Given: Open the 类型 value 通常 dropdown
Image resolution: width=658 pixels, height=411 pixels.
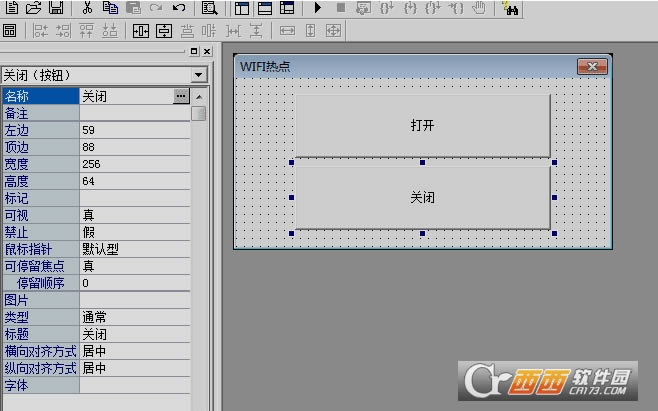Looking at the screenshot, I should pyautogui.click(x=134, y=317).
